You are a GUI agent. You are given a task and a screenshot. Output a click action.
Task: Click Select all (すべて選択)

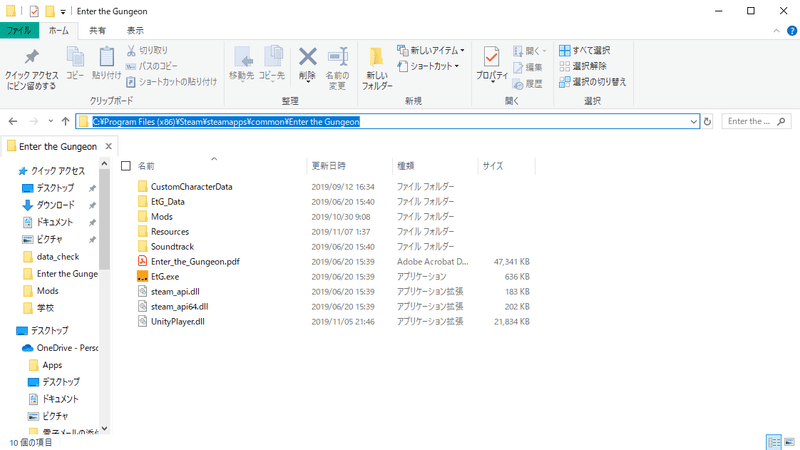pyautogui.click(x=585, y=51)
